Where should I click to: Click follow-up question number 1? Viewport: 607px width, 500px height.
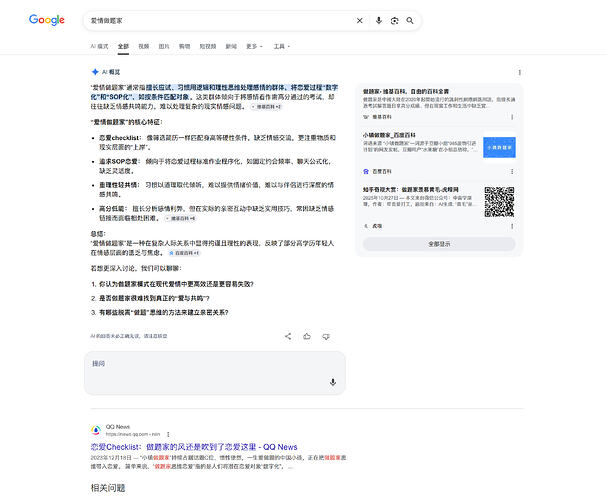tap(176, 284)
